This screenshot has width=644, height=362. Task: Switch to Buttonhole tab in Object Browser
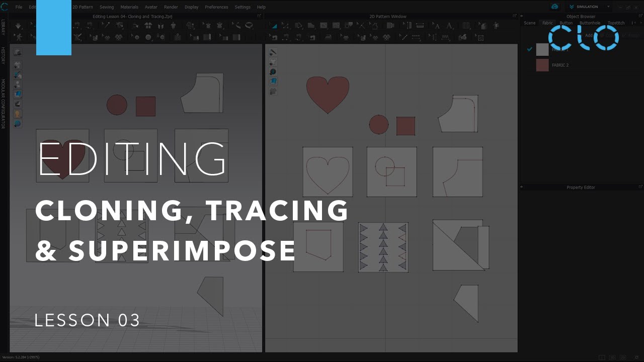click(590, 23)
